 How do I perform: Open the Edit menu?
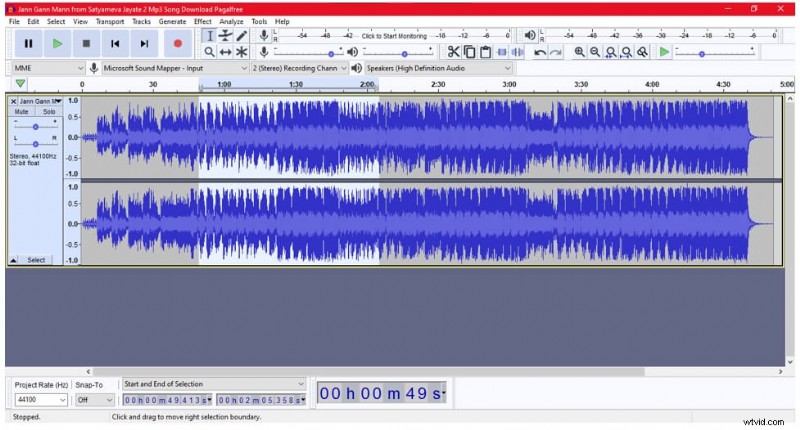coord(33,21)
